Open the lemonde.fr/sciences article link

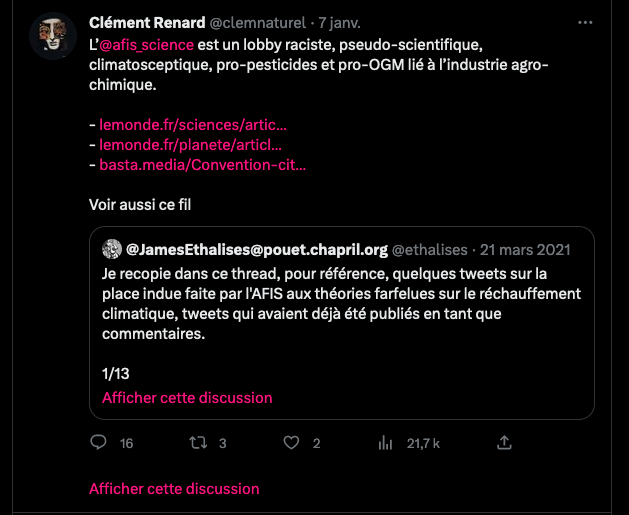(193, 126)
